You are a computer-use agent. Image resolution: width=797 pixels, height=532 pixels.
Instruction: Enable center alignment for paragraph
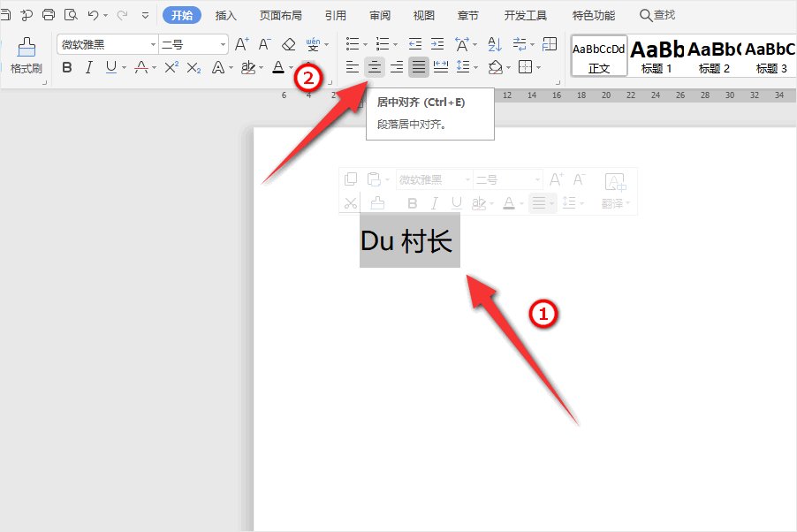coord(375,67)
